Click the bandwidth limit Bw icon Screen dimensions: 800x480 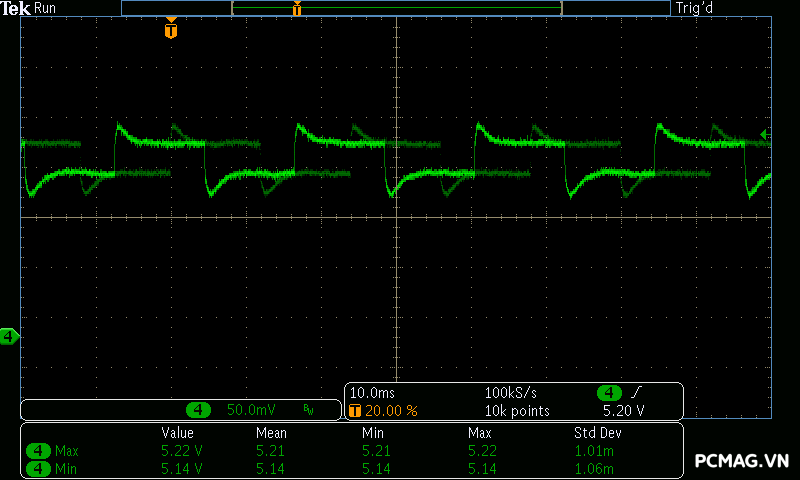click(308, 410)
